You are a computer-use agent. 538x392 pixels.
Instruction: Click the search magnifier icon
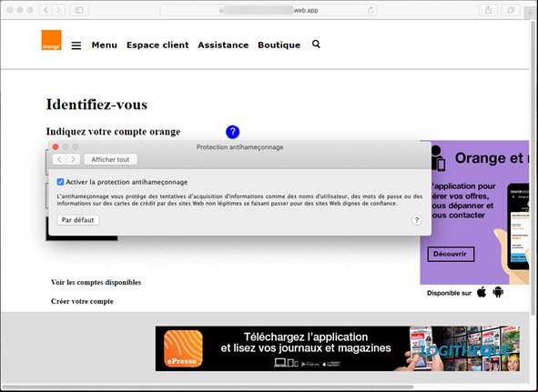pos(316,45)
